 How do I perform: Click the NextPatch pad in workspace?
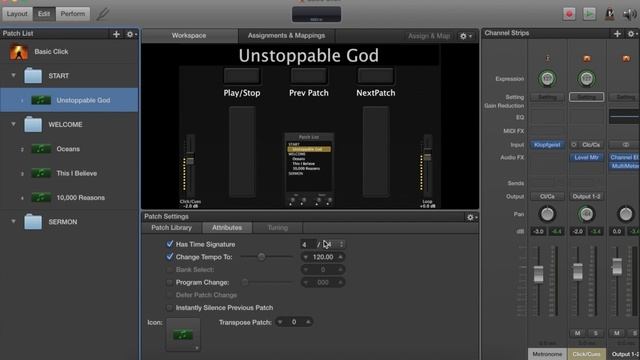pos(376,76)
